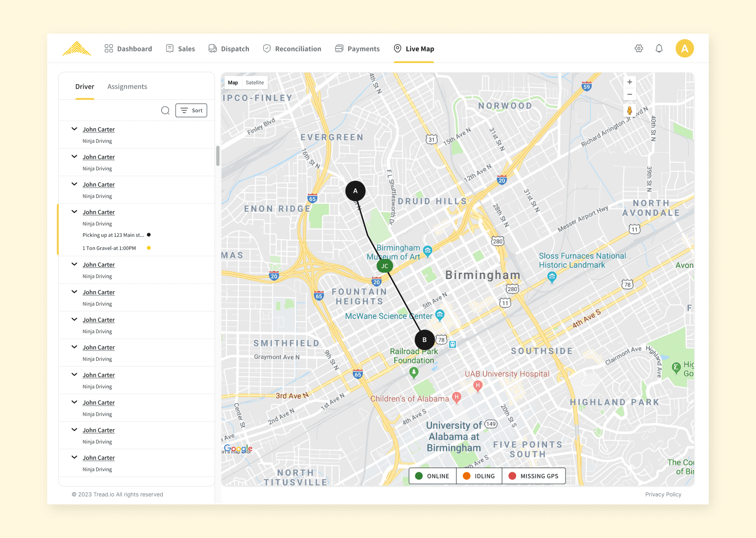Click McWane Science Center pin
The image size is (756, 538).
(440, 315)
